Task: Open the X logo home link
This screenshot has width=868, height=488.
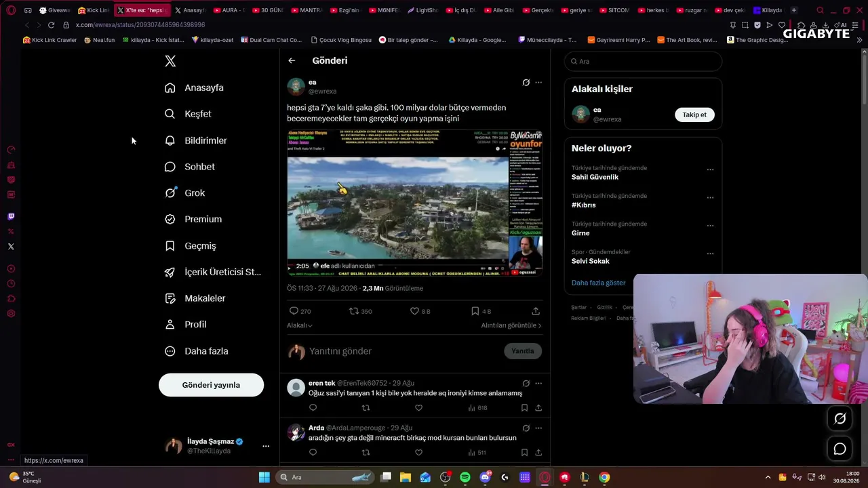Action: [x=170, y=61]
